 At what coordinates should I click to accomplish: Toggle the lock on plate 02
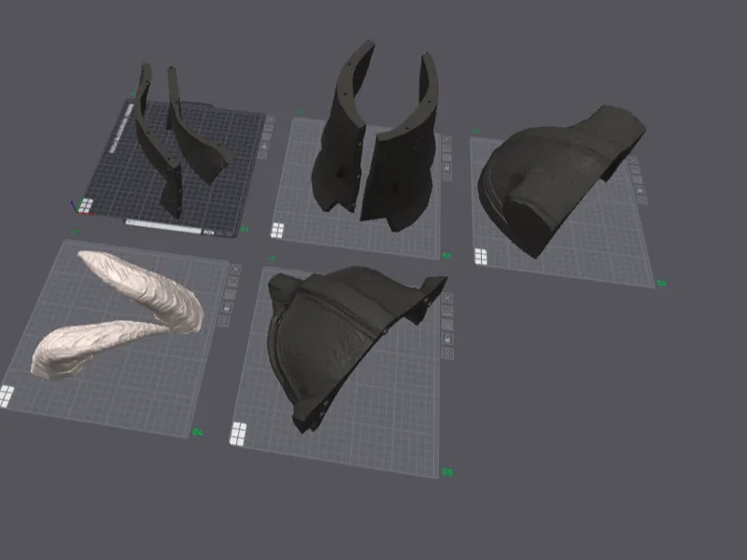(447, 168)
